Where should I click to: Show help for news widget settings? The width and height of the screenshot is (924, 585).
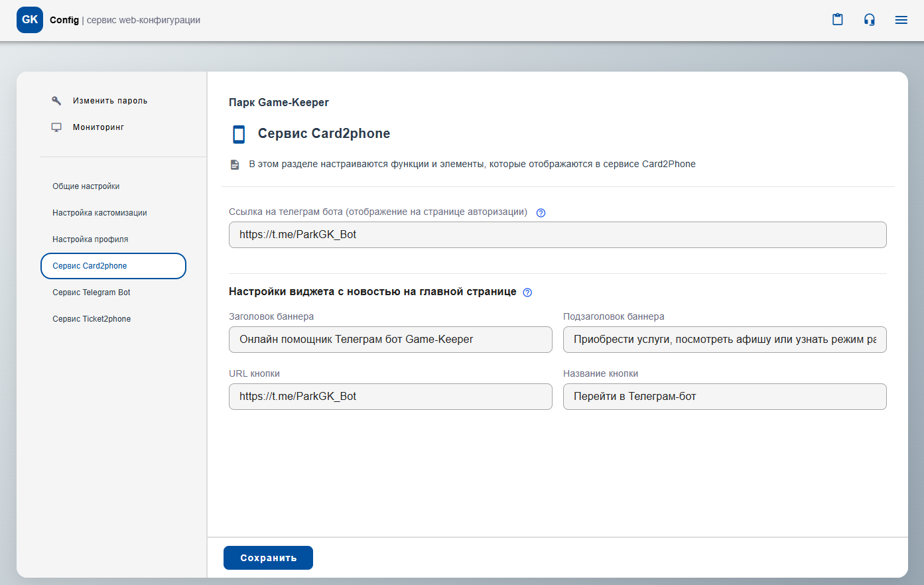(527, 292)
